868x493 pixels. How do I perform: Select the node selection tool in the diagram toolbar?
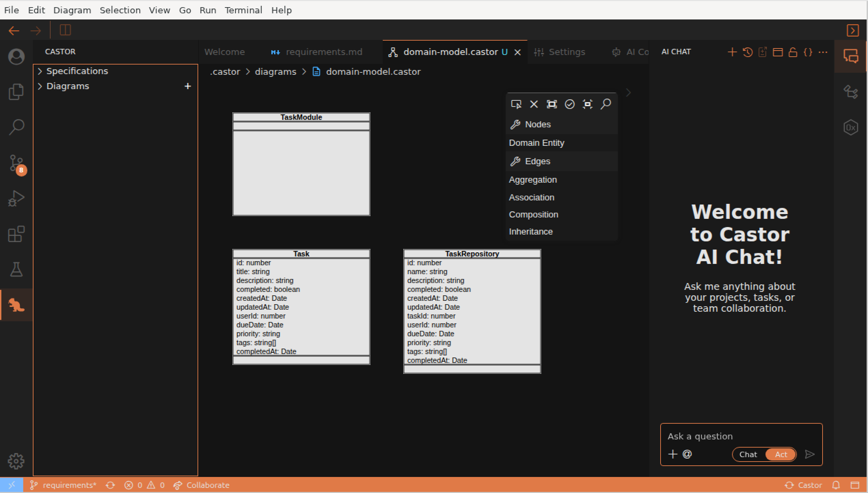516,104
